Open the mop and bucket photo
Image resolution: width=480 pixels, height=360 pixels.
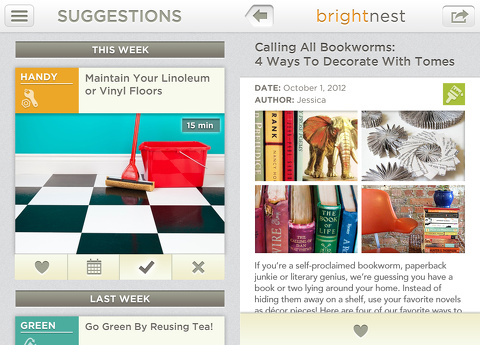[120, 184]
